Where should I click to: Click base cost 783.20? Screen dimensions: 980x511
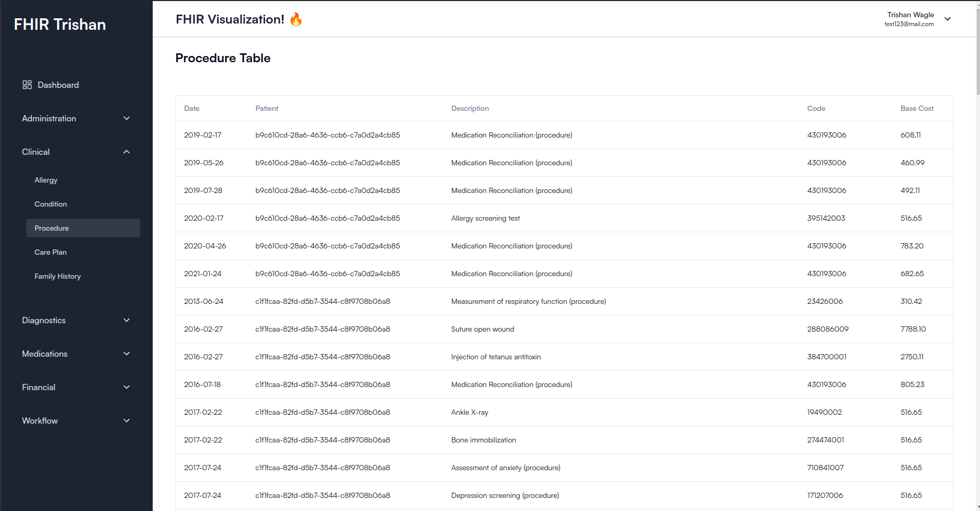tap(912, 246)
